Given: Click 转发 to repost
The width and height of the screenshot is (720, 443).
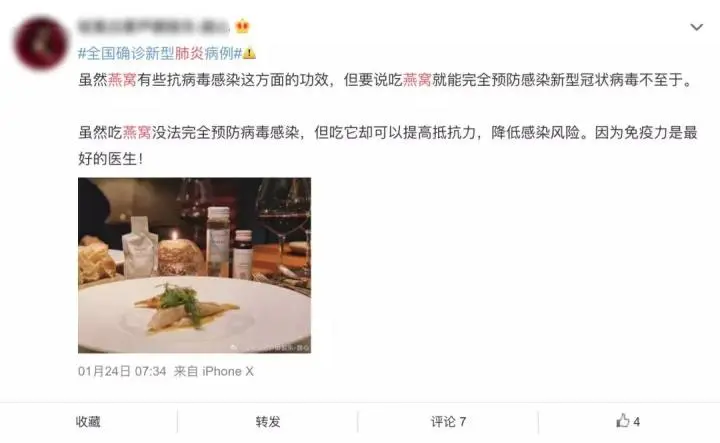Looking at the screenshot, I should [268, 421].
